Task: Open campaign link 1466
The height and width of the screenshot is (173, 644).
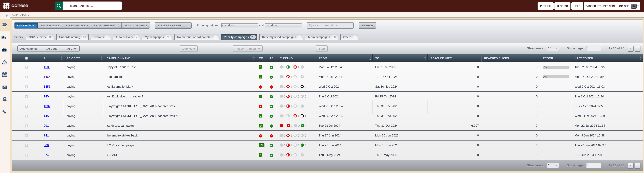Action: (x=47, y=77)
